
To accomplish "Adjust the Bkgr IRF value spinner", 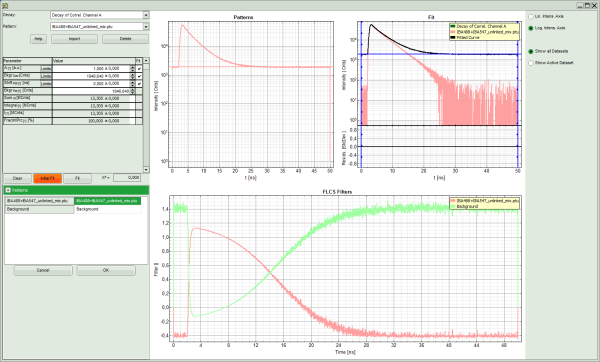I will [132, 91].
